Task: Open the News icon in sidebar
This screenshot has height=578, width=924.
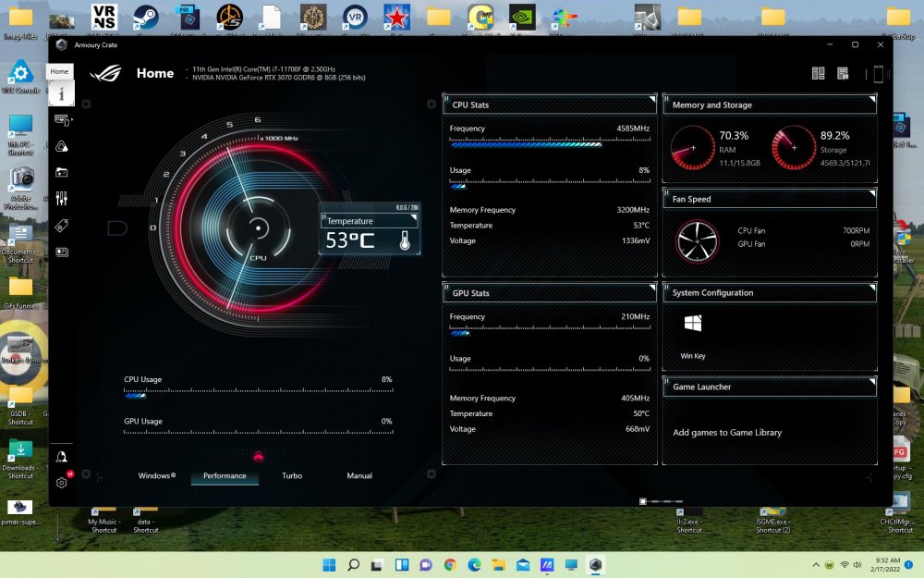Action: point(62,252)
